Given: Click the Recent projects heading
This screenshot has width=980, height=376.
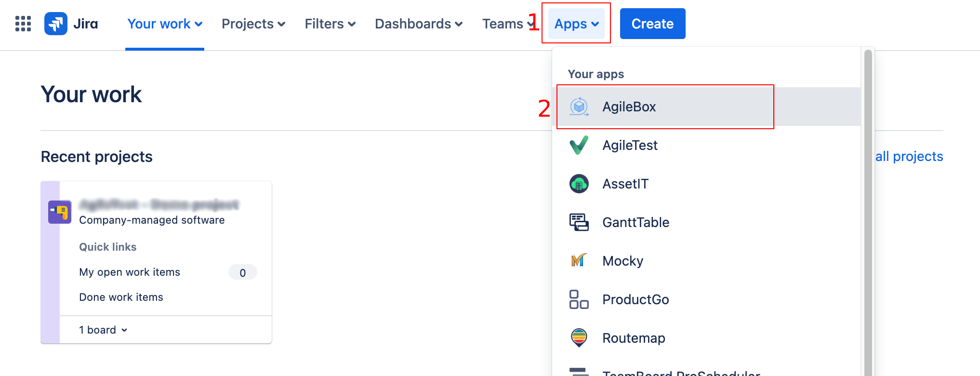Looking at the screenshot, I should (x=97, y=157).
